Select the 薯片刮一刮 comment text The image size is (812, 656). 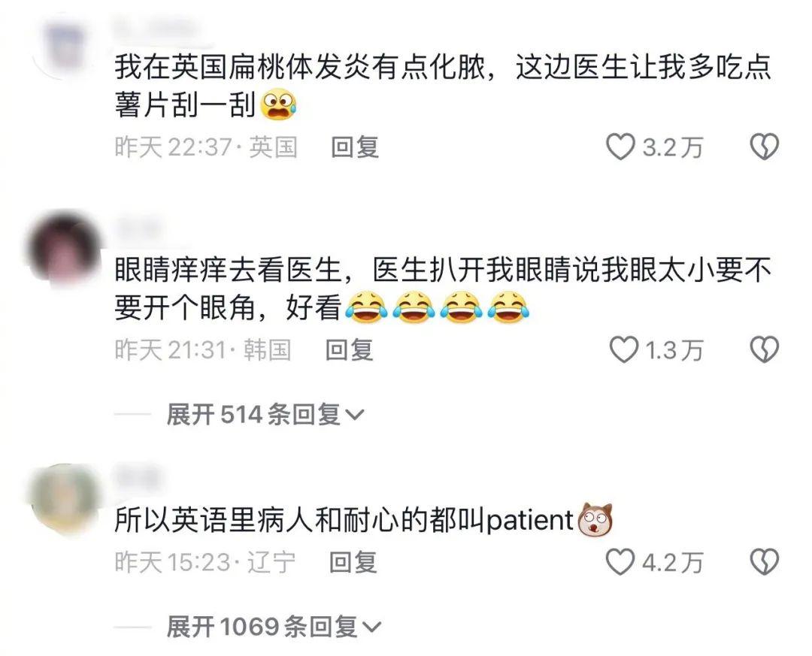(444, 86)
